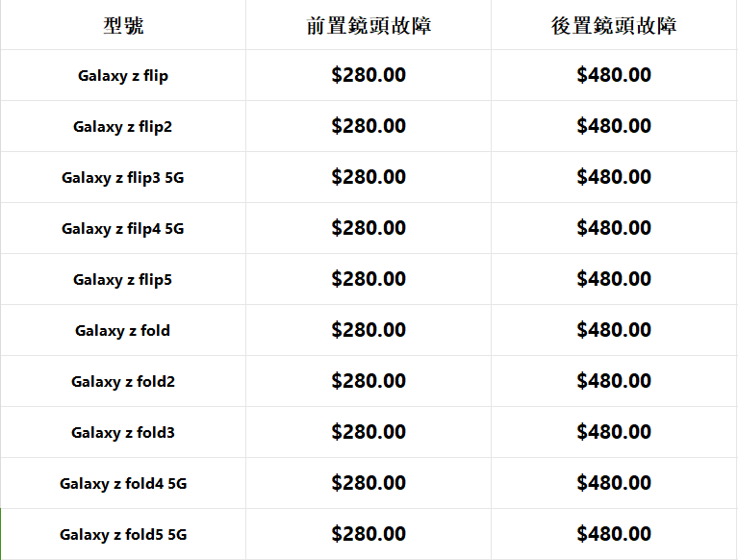Screen dimensions: 738x560
Task: Click the $280.00 price for Galaxy z flip
Action: pyautogui.click(x=369, y=75)
